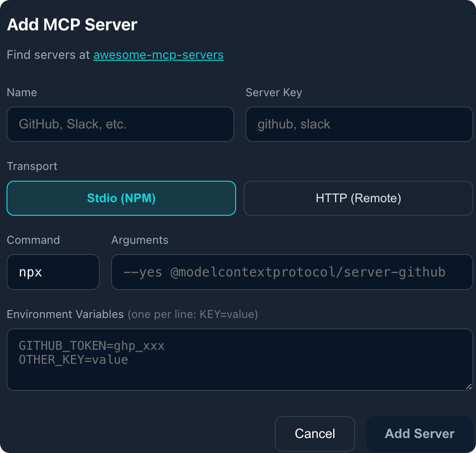The image size is (476, 453).
Task: Click the textarea resize grip
Action: 469,388
